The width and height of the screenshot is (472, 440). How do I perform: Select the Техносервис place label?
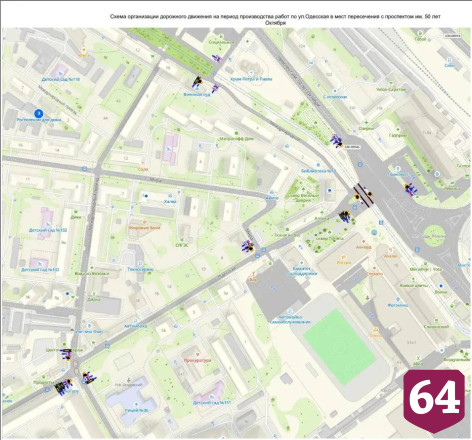[x=140, y=269]
